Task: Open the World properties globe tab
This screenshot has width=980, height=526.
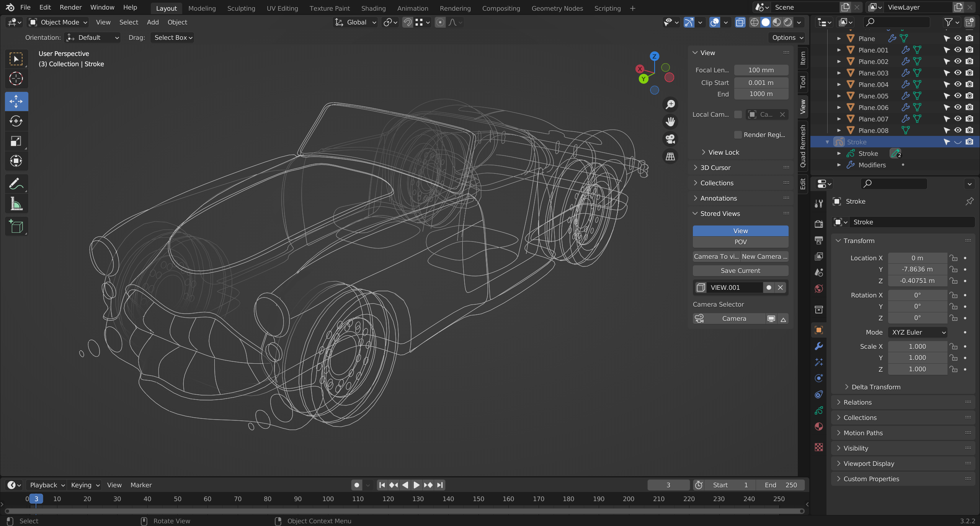Action: [x=819, y=289]
